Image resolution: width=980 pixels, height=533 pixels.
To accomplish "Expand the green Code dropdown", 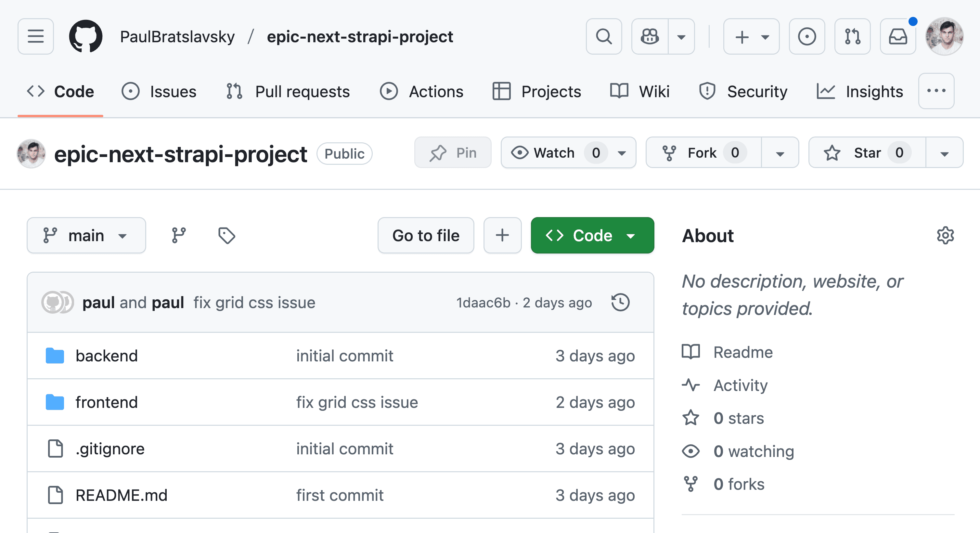I will point(592,236).
